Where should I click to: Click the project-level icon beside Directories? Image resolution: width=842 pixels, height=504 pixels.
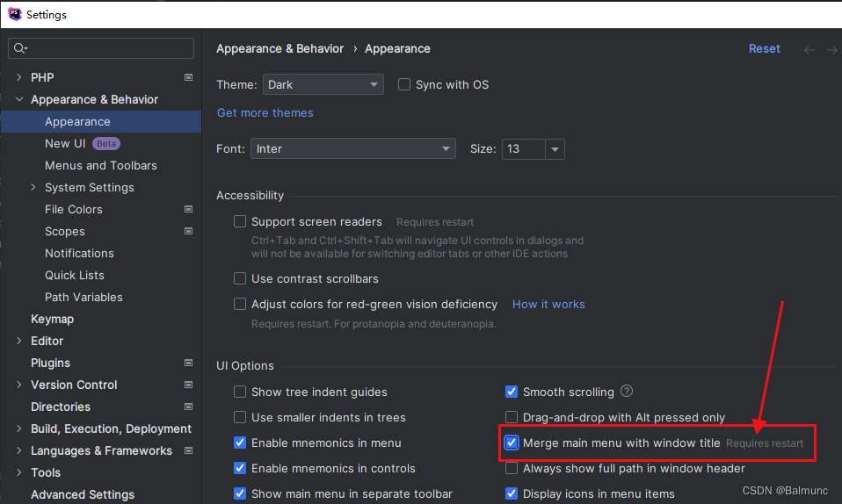tap(188, 407)
